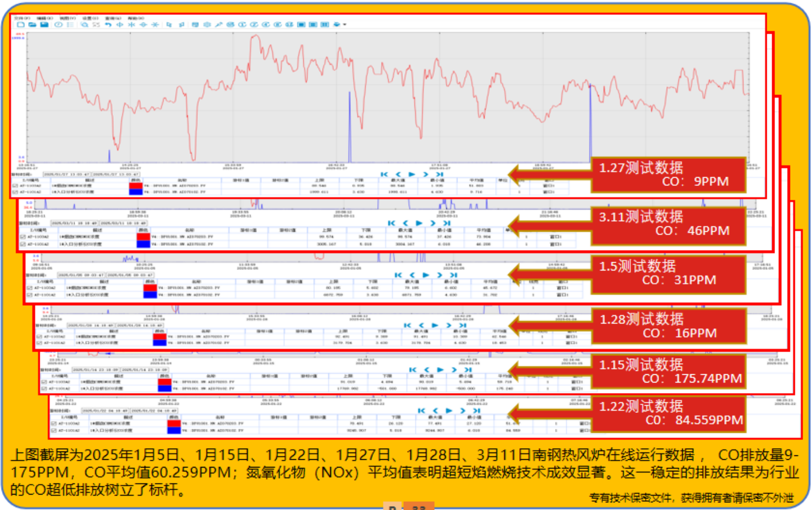The height and width of the screenshot is (510, 812).
Task: Click the 1.15测试数据 CO 175.74PPM label
Action: point(668,371)
